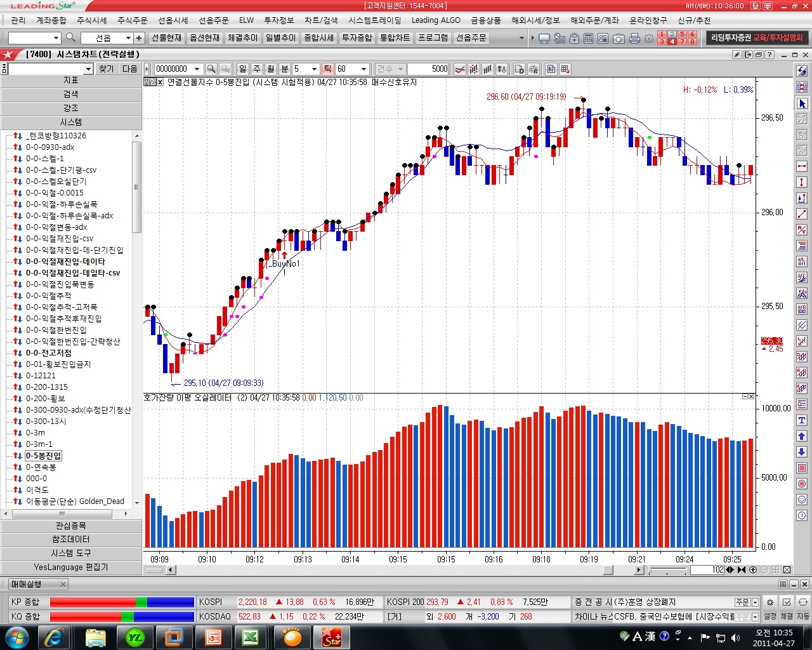
Task: Open the minute interval dropdown showing 5
Action: point(315,69)
